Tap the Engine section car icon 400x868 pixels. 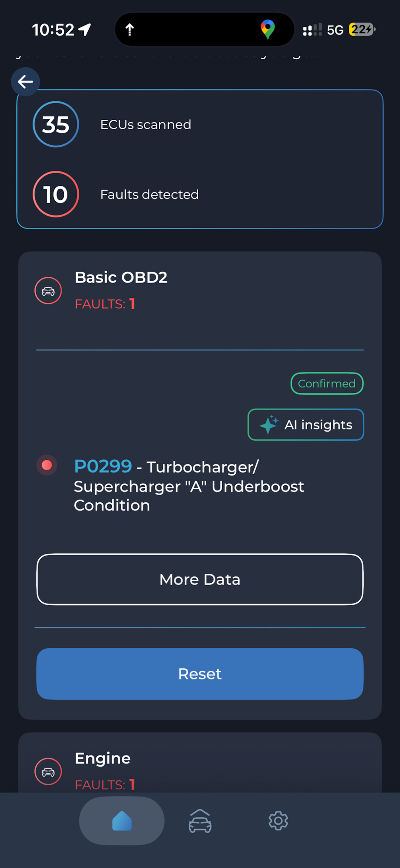point(48,771)
